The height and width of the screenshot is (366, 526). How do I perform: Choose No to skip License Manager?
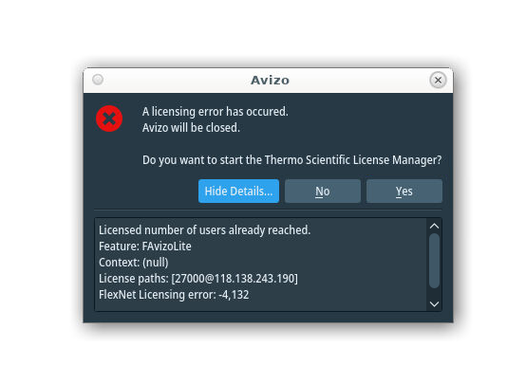[x=323, y=191]
